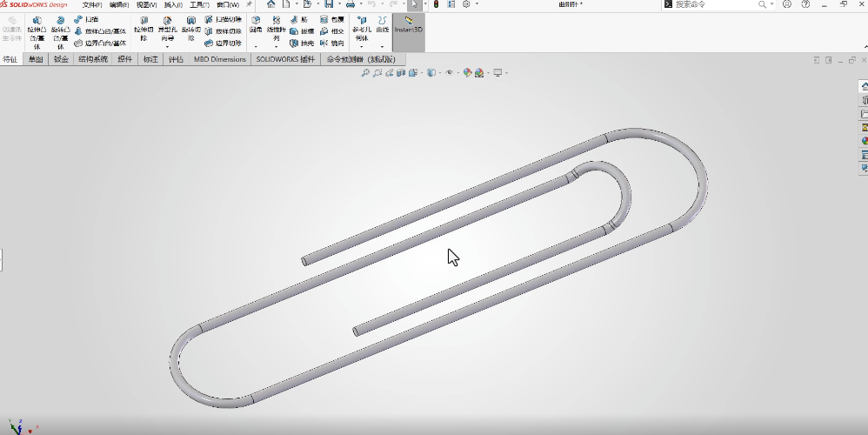Pin the menu bar with the pushpin
The height and width of the screenshot is (435, 868).
(250, 4)
